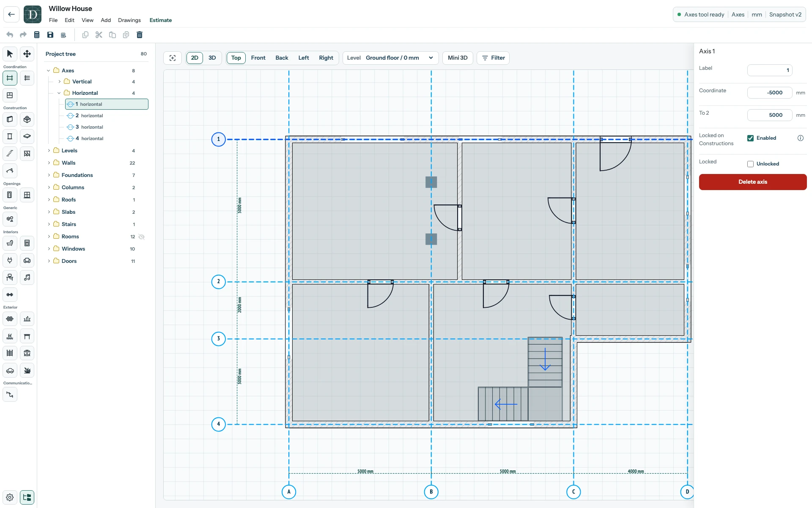Toggle Rooms visibility eye icon
Screen dimensions: 812x508
[x=142, y=237]
